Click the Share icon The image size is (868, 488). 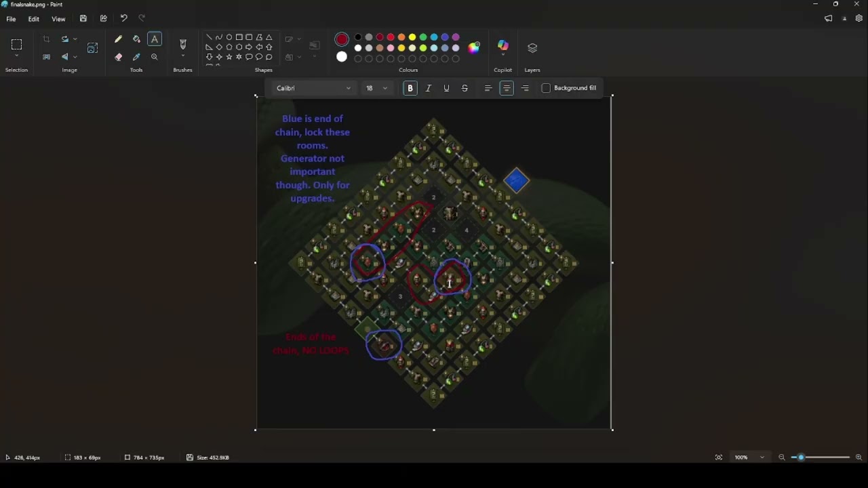[103, 18]
